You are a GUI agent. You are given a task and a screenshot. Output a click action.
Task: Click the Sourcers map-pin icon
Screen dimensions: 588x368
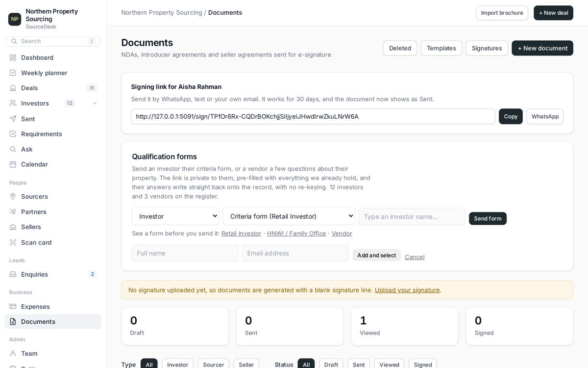click(13, 196)
